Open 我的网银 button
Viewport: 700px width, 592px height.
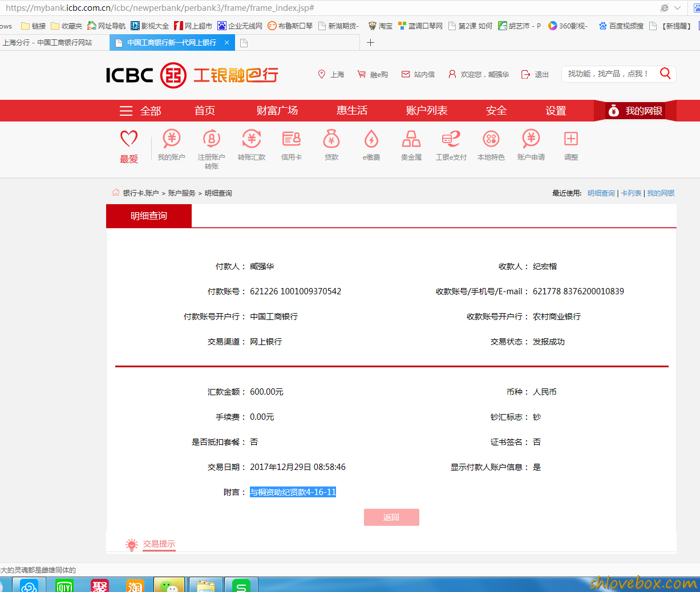(x=634, y=111)
